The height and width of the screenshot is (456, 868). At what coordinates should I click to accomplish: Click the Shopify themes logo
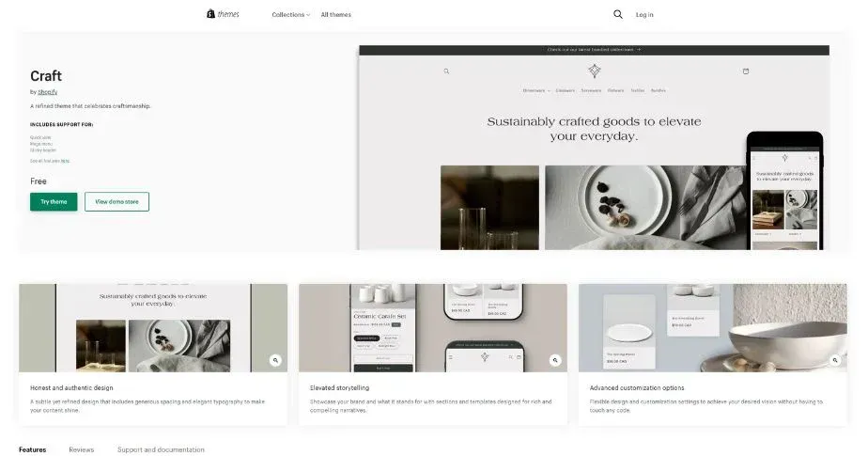click(x=223, y=14)
